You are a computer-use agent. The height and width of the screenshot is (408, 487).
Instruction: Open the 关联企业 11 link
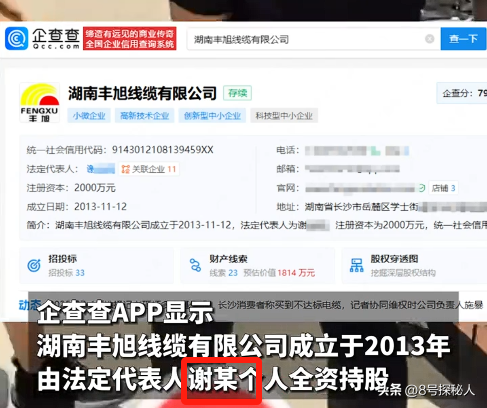149,169
